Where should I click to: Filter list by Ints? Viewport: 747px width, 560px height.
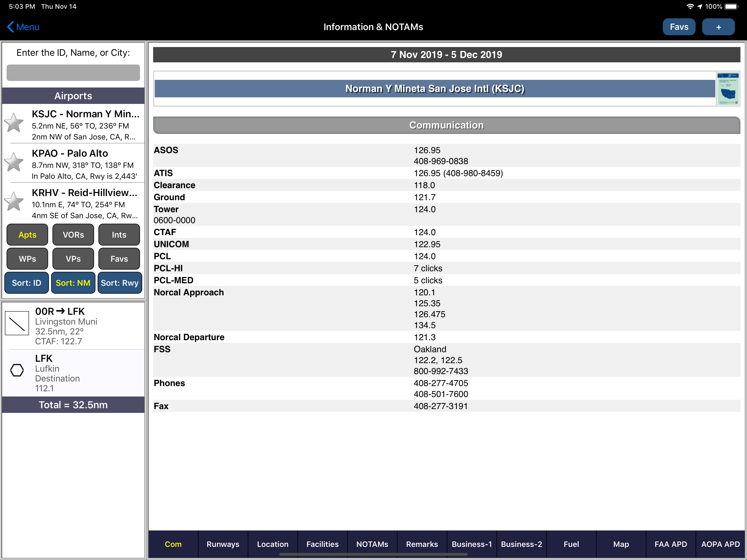(119, 235)
